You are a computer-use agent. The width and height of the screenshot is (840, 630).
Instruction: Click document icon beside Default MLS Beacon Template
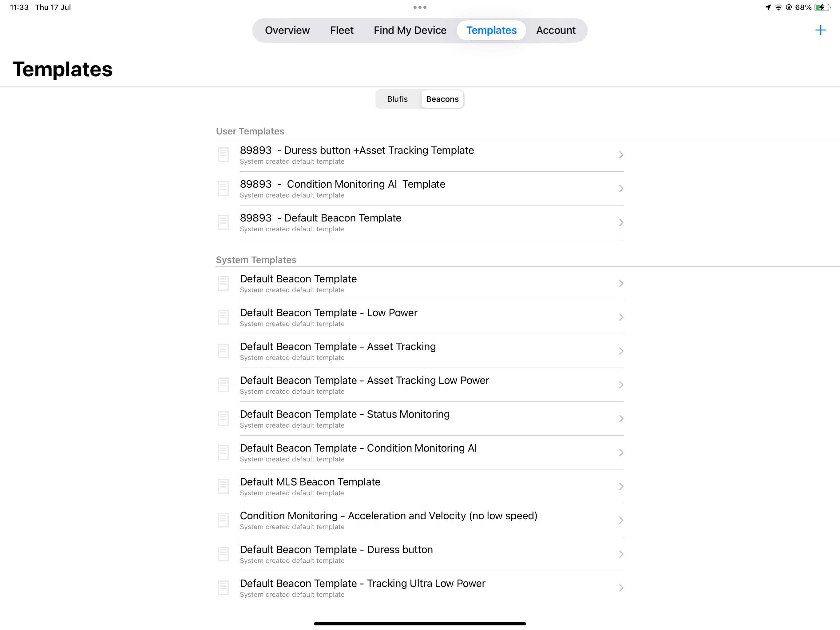pos(223,486)
